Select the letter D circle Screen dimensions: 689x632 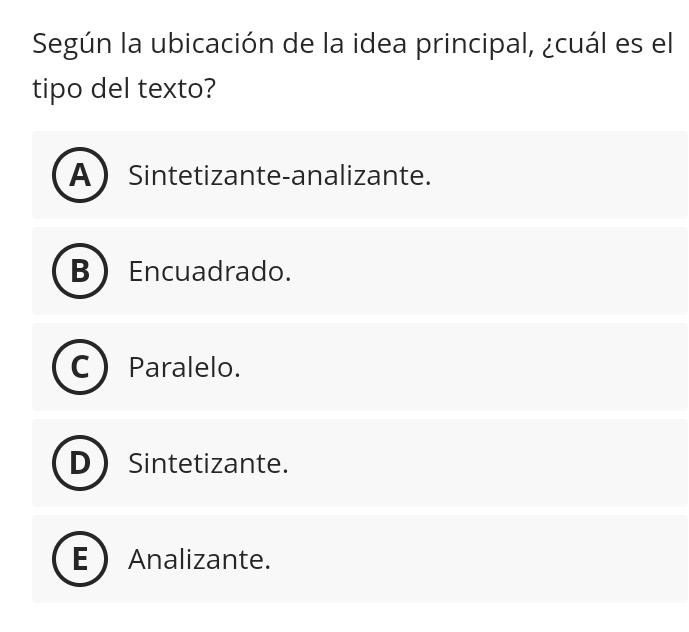[x=79, y=464]
